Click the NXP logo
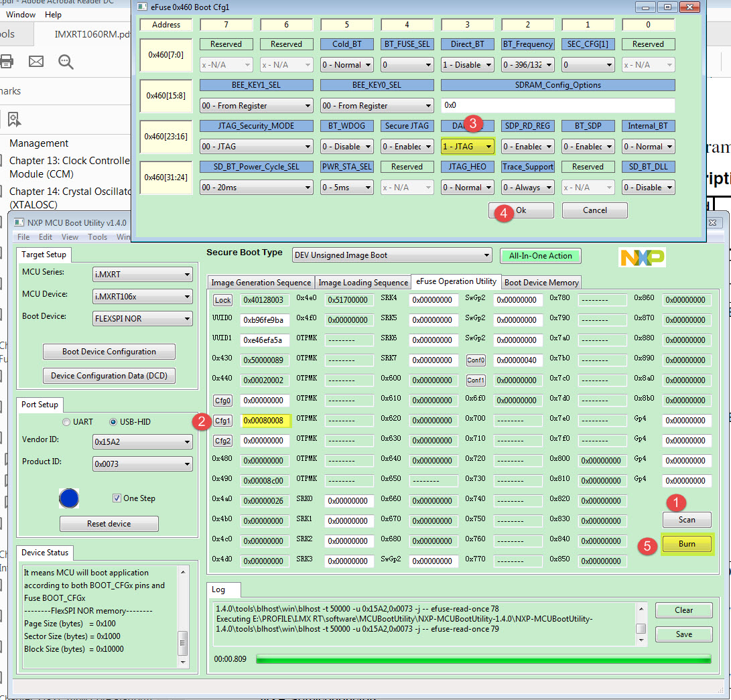The height and width of the screenshot is (700, 731). [642, 256]
